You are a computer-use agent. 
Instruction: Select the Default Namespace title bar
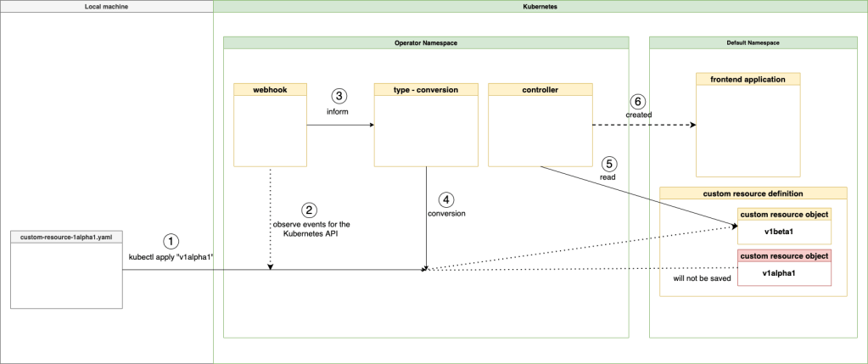(x=753, y=42)
